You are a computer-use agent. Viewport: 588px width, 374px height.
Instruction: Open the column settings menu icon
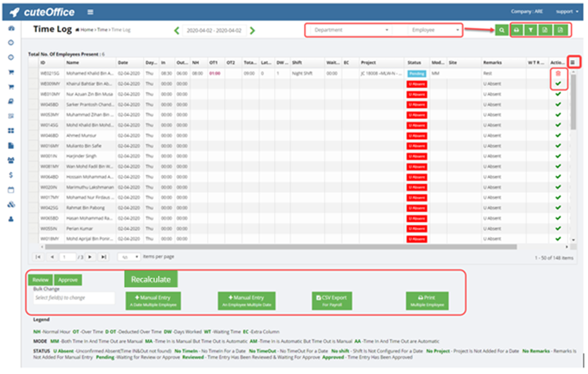click(x=572, y=62)
